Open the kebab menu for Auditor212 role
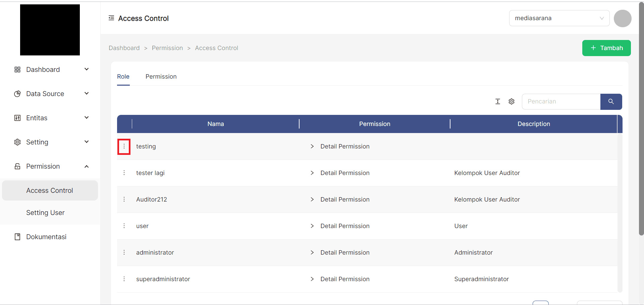Screen dimensions: 644x305 (124, 200)
